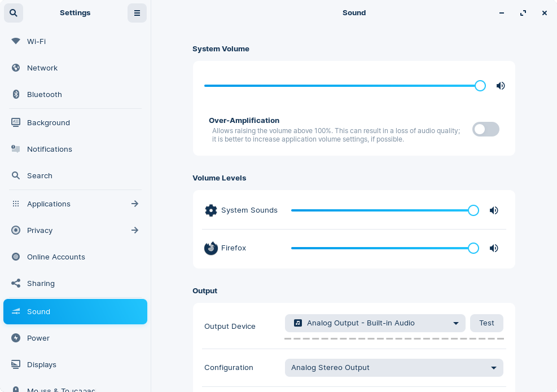Open the Output Device dropdown
Viewport: 557px width, 392px height.
375,323
